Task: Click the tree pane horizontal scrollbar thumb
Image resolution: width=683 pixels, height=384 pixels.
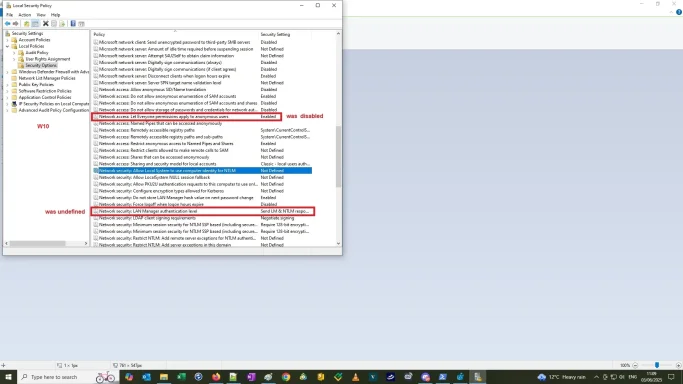Action: [37, 243]
